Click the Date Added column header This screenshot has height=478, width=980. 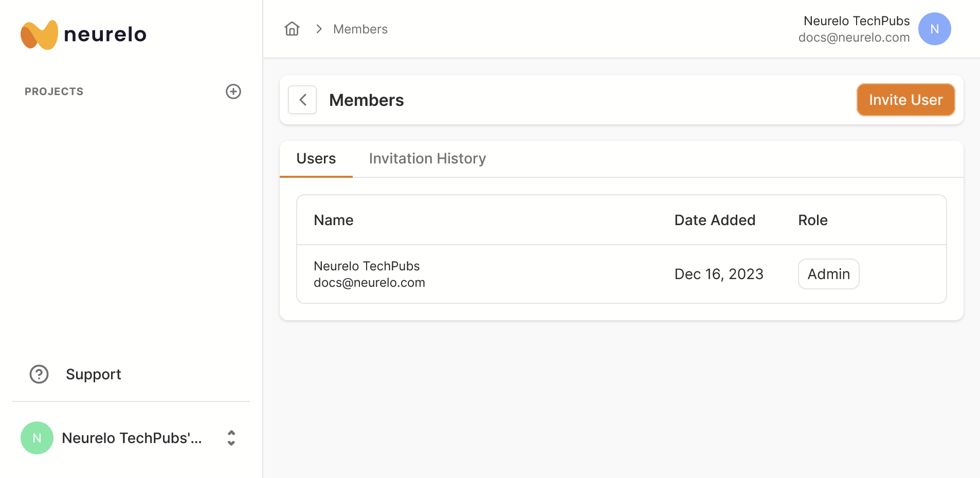point(715,220)
